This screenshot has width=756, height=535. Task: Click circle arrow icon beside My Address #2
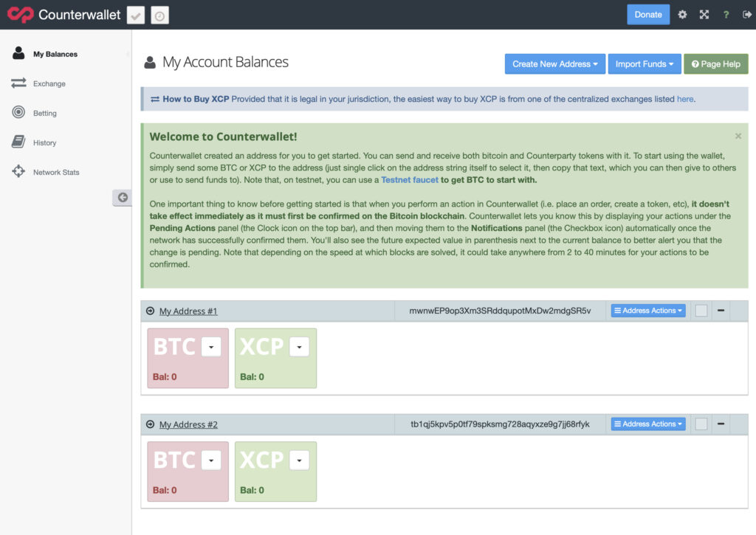(151, 424)
